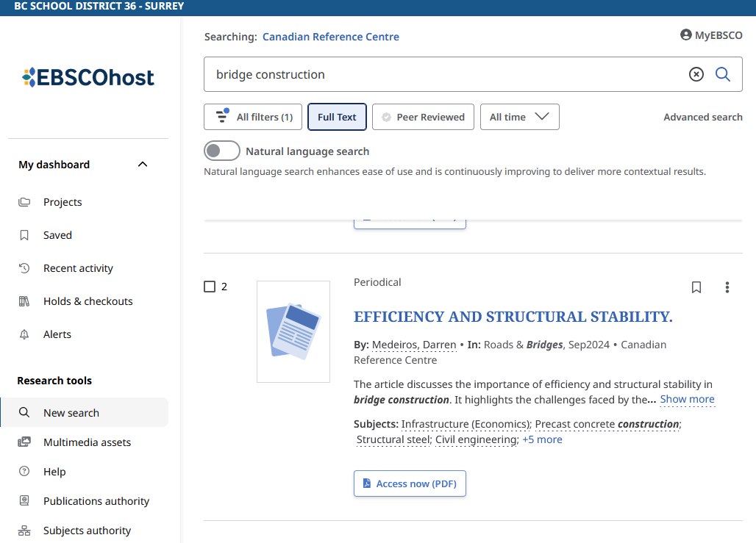The height and width of the screenshot is (543, 756).
Task: Click the PDF icon on Access now button
Action: coord(367,483)
